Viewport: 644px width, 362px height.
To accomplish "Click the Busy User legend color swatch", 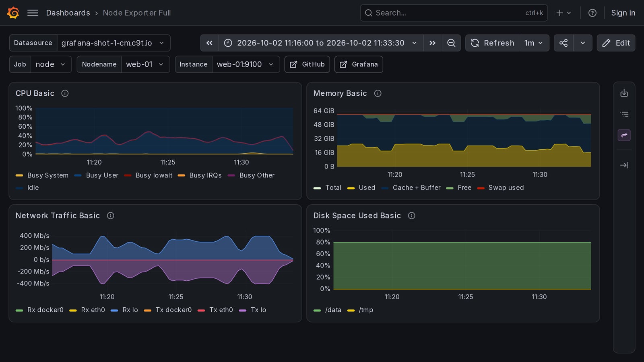I will pyautogui.click(x=78, y=175).
